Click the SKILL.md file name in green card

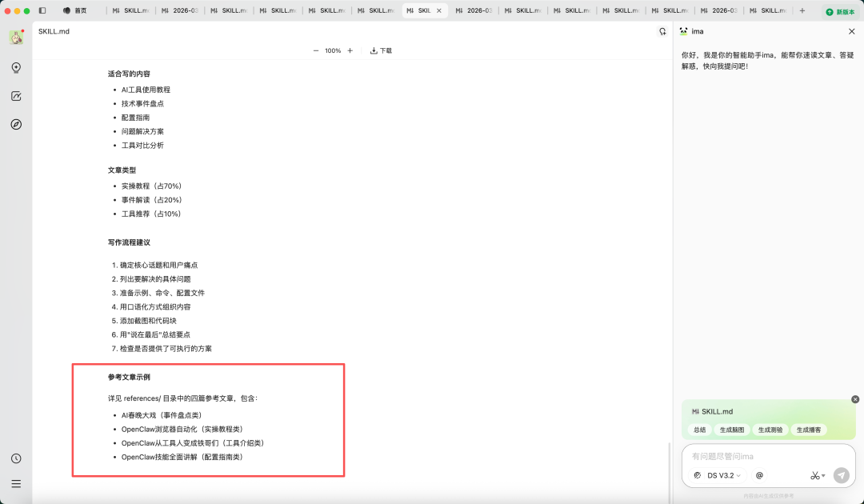[717, 411]
